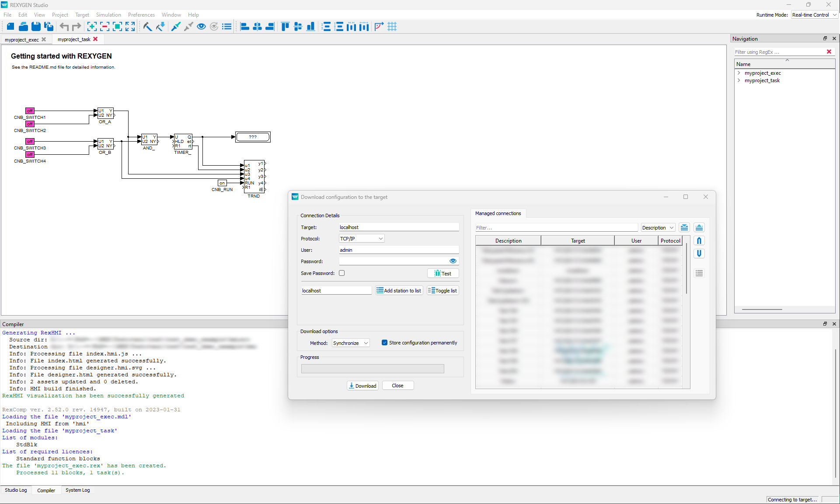840x504 pixels.
Task: Click the Redo arrow icon
Action: 77,27
